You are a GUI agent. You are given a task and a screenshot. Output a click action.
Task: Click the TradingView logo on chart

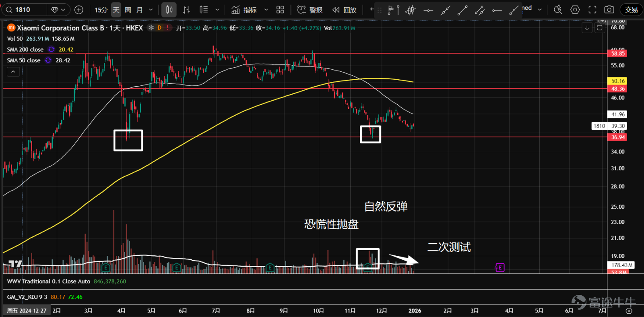coord(15,264)
